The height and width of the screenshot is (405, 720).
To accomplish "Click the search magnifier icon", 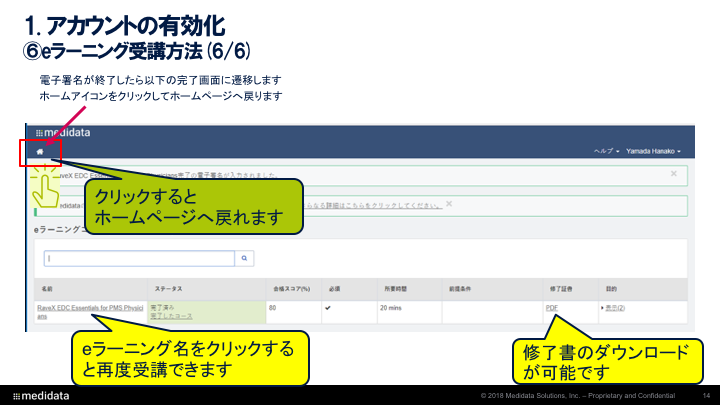I will 245,258.
